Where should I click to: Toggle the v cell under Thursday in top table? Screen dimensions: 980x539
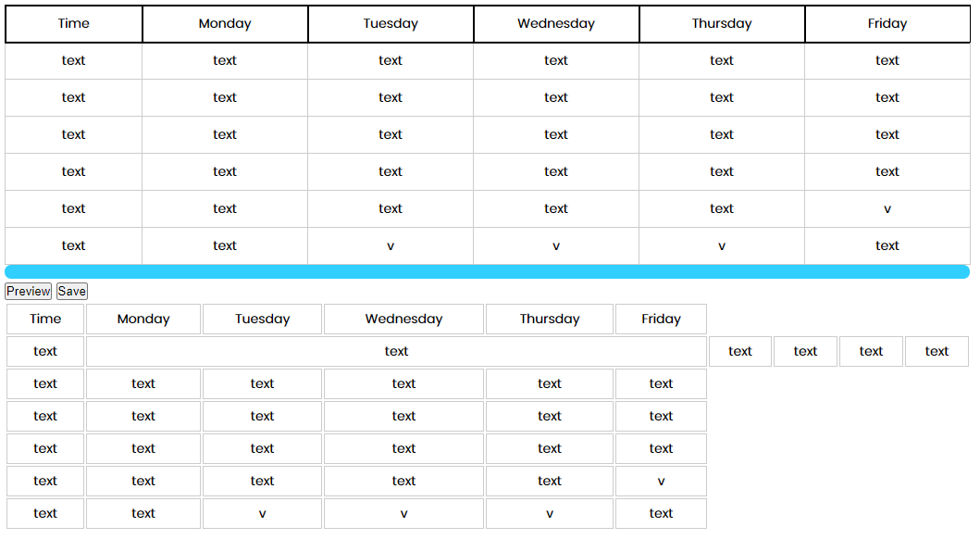point(721,245)
